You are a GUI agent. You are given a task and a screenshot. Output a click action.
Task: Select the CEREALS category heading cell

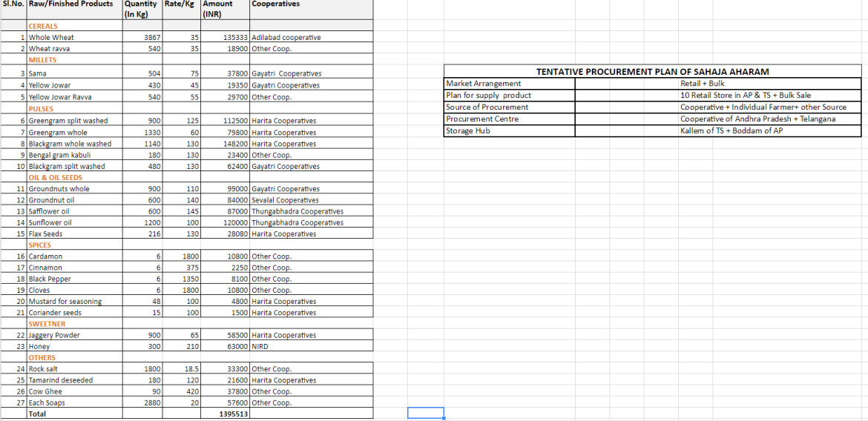click(x=74, y=26)
